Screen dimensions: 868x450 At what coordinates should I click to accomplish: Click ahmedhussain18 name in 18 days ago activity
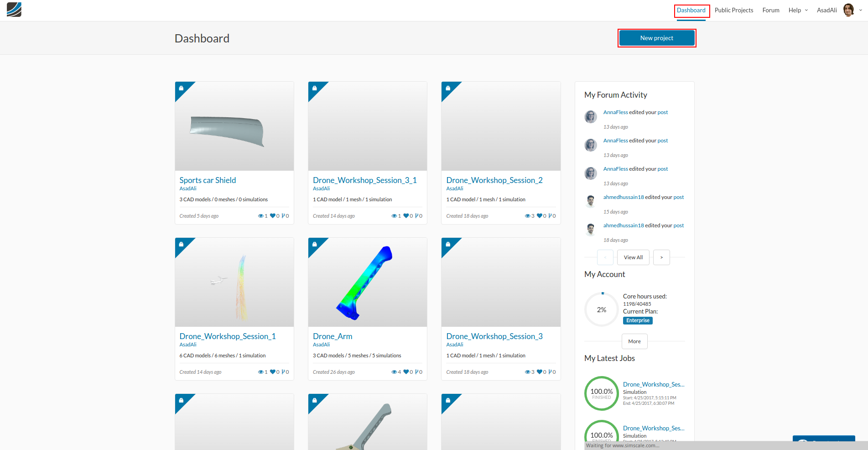point(624,225)
